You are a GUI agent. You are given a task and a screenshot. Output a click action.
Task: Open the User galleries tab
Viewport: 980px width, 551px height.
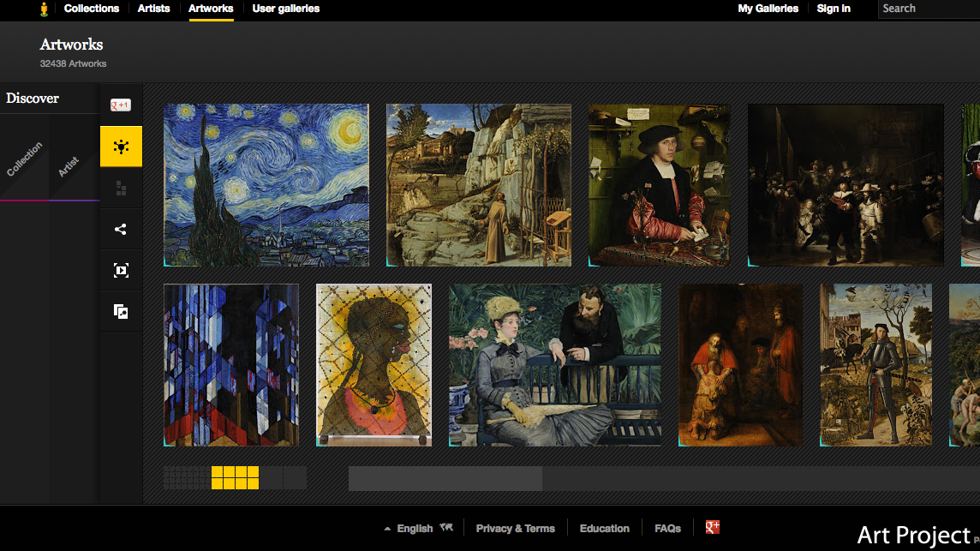(285, 9)
